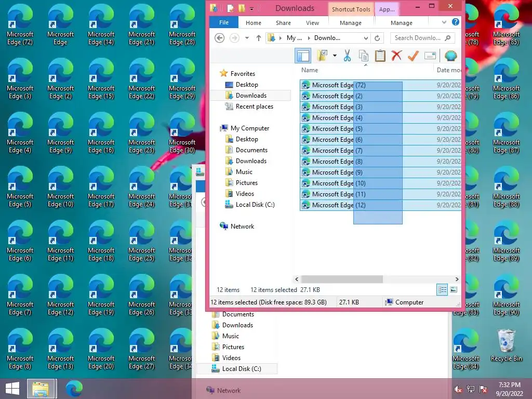Viewport: 532px width, 399px height.
Task: Paste with the clipboard toolbar icon
Action: [x=380, y=56]
